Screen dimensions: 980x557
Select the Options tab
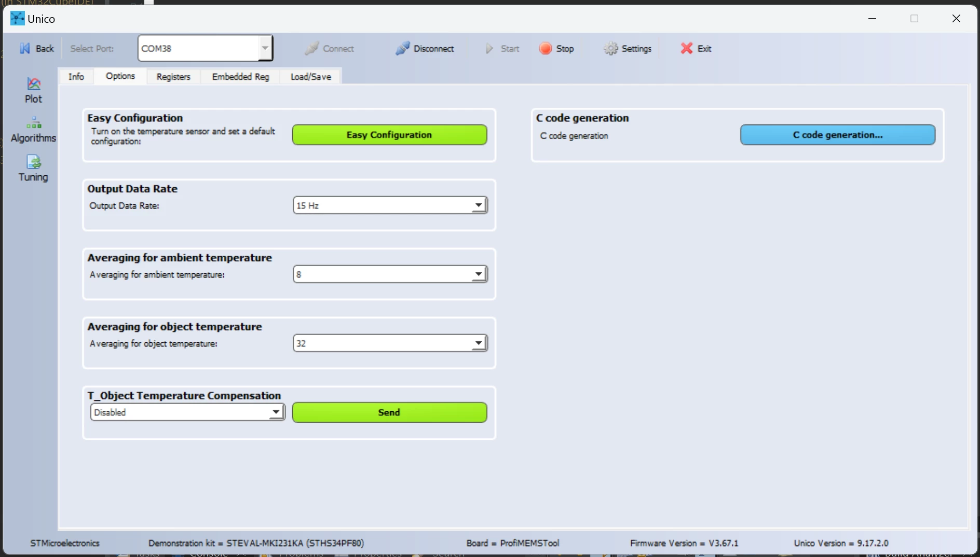point(120,76)
